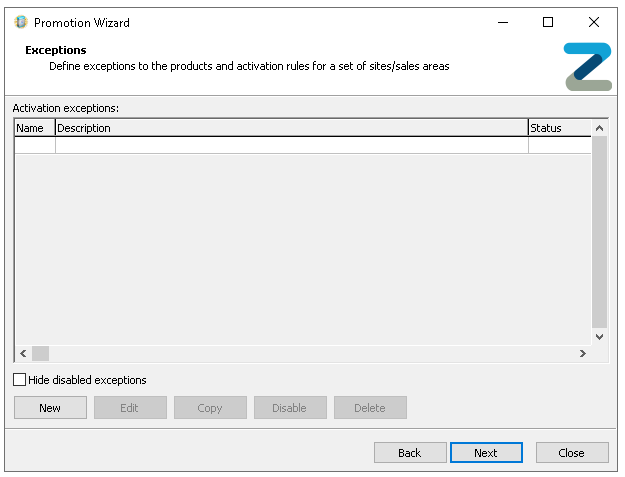625x477 pixels.
Task: Sort by the Description column header
Action: tap(290, 128)
